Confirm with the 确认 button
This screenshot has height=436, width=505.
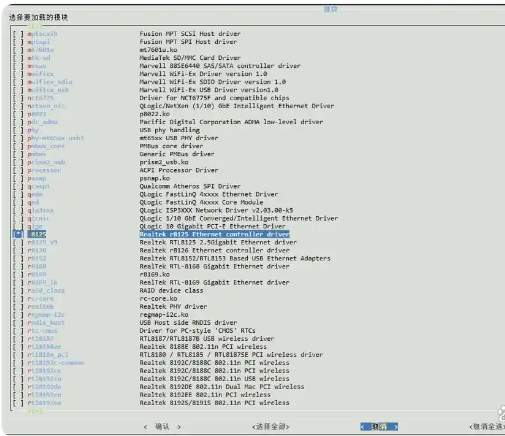pos(162,426)
